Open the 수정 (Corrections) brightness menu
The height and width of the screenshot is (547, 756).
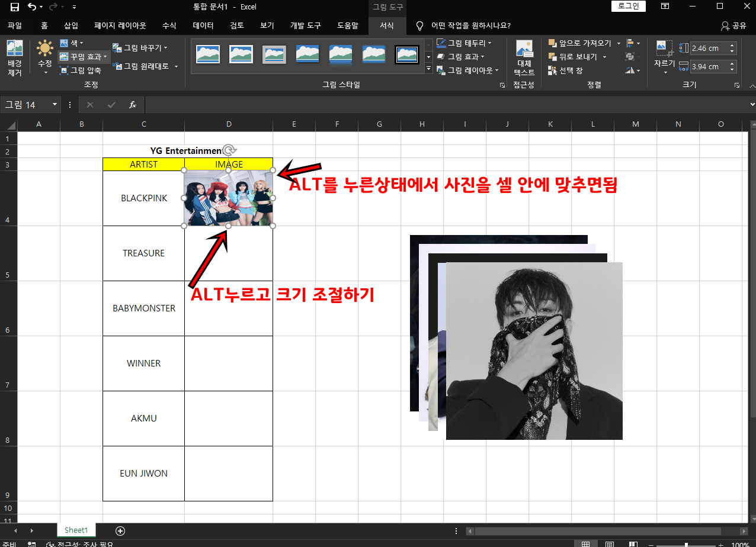click(x=45, y=57)
